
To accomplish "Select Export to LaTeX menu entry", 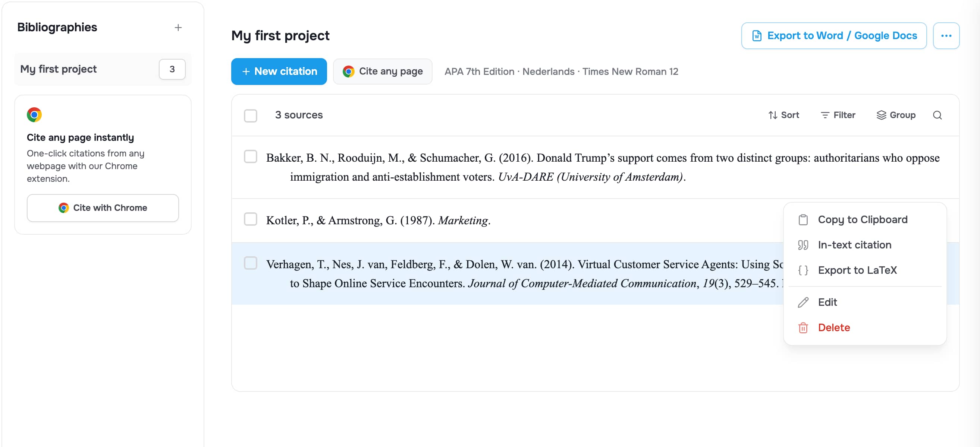I will (857, 270).
